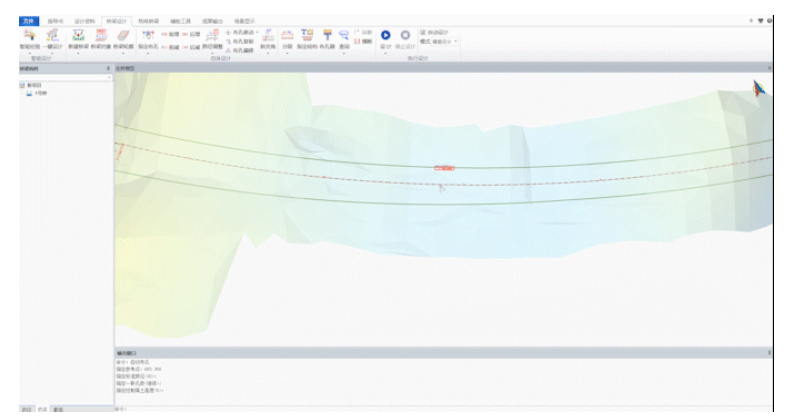
Task: Open the bridge outline parallelogram icon
Action: pyautogui.click(x=123, y=35)
